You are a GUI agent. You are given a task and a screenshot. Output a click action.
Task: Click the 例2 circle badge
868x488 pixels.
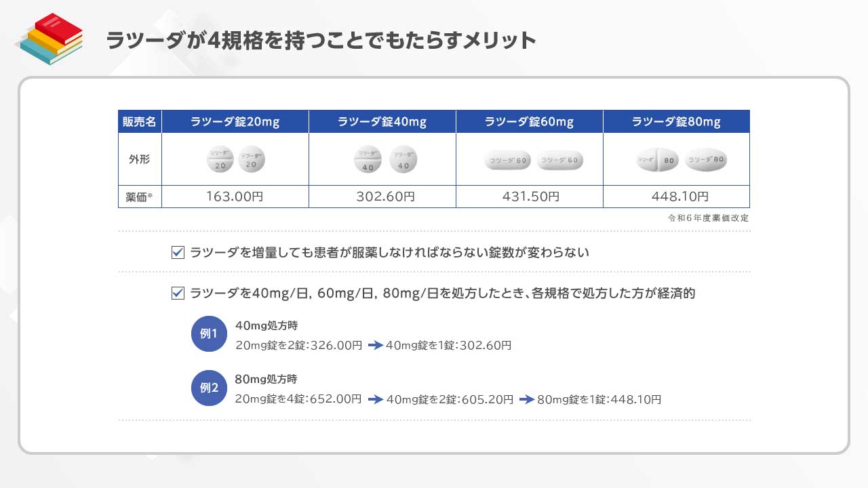(209, 388)
